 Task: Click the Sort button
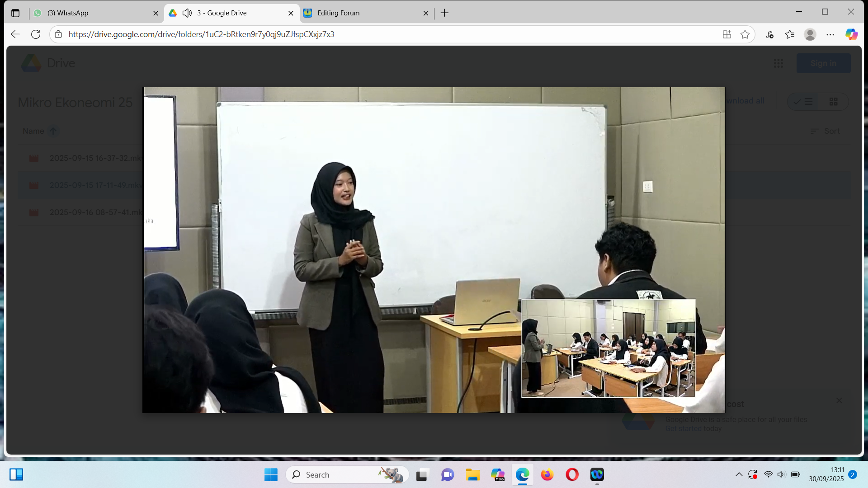tap(826, 131)
